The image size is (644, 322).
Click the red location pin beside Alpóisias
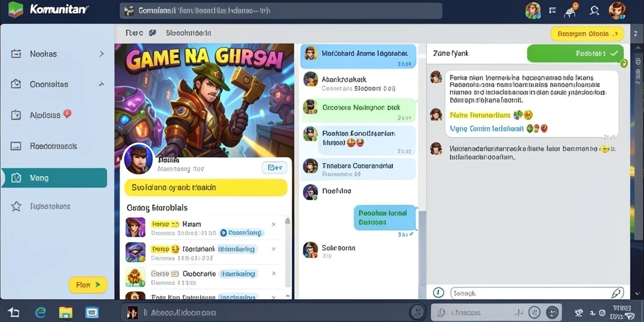click(x=67, y=114)
